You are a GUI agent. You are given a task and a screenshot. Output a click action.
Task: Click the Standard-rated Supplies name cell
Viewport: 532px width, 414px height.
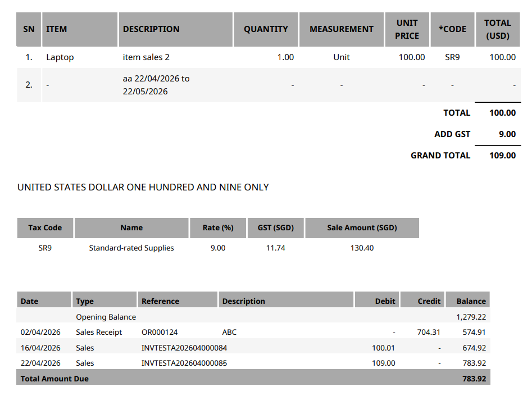[131, 248]
